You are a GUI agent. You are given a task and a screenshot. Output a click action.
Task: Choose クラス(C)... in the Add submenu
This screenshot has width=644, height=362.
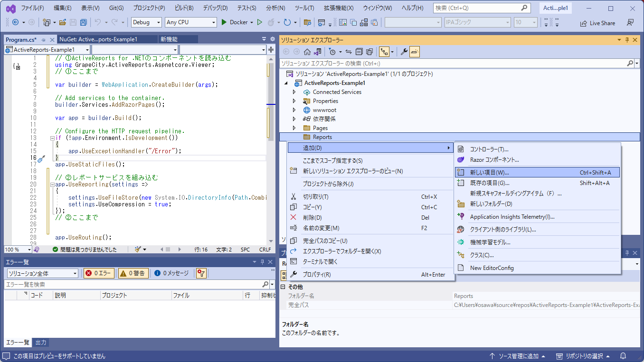point(537,255)
